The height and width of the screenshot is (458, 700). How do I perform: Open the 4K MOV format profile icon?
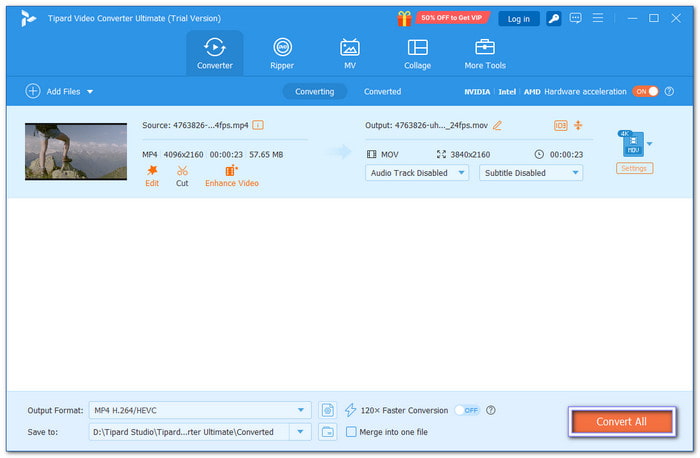point(631,144)
